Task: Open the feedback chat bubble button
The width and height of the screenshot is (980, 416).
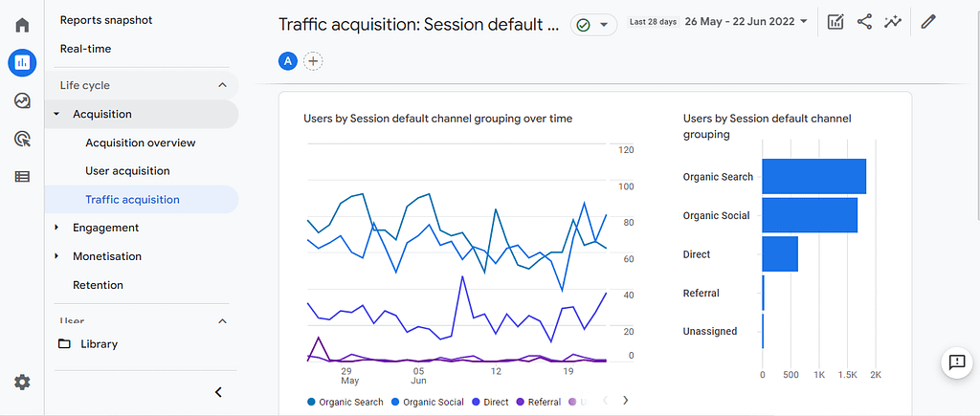Action: [957, 362]
